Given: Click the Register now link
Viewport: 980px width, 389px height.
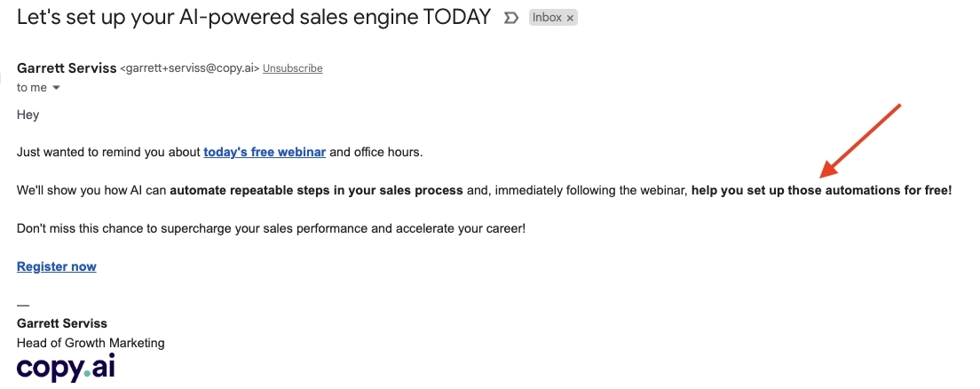Looking at the screenshot, I should (57, 266).
